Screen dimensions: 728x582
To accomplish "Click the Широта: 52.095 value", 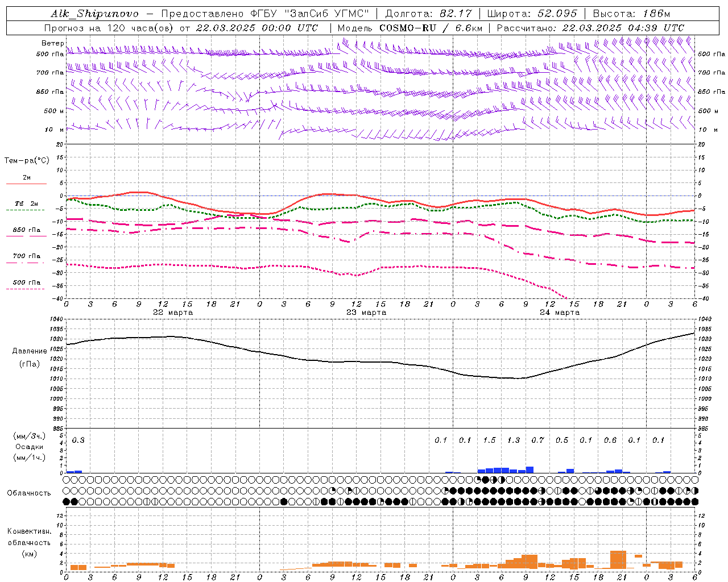I will [x=532, y=14].
